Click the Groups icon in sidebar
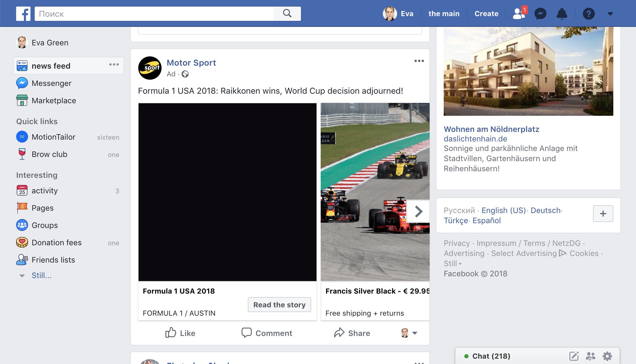This screenshot has width=636, height=364. (22, 225)
